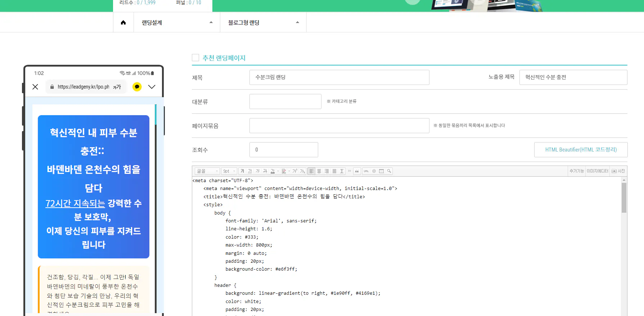This screenshot has width=644, height=316.
Task: Click the 제목 input field
Action: (x=339, y=77)
